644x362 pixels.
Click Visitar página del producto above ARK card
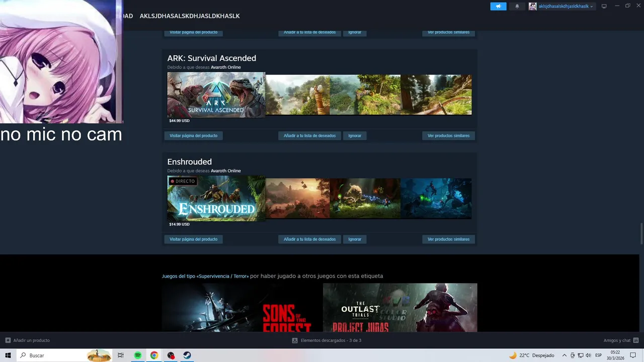193,33
